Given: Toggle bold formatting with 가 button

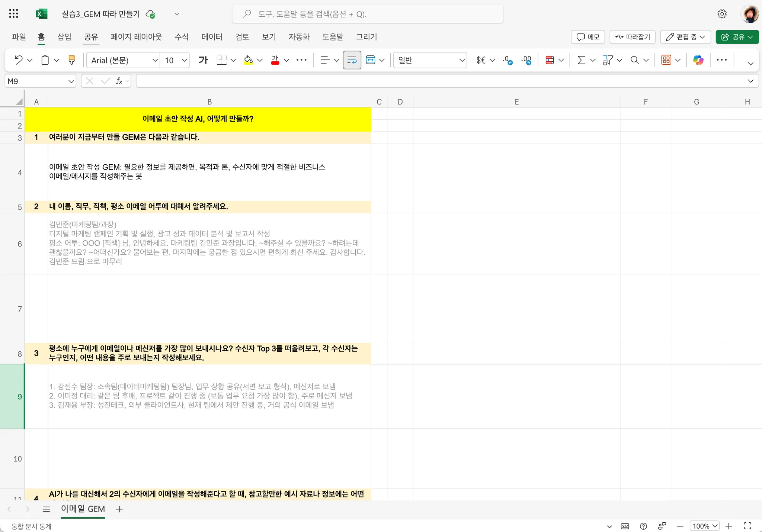Looking at the screenshot, I should coord(203,60).
